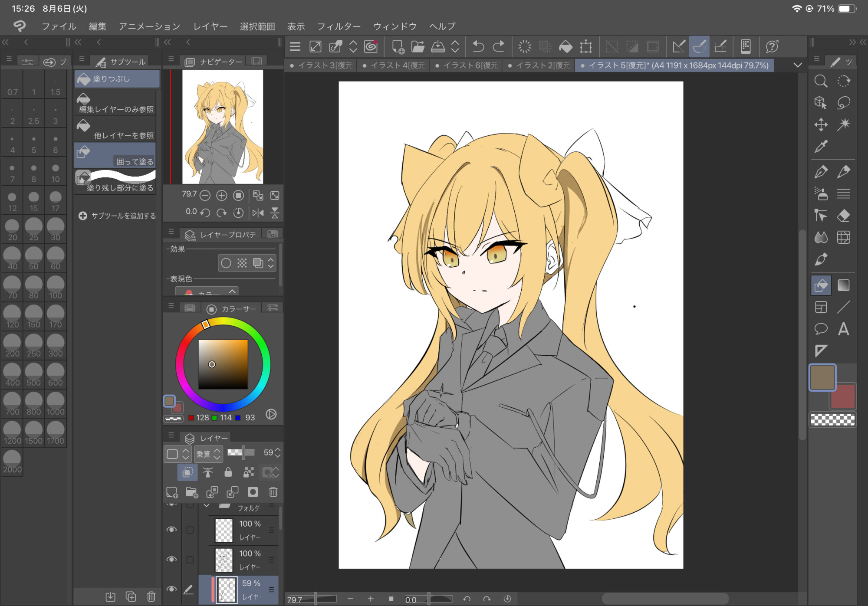Screen dimensions: 868x606
Task: Select 他レイヤーを参照 sub tool
Action: [115, 129]
